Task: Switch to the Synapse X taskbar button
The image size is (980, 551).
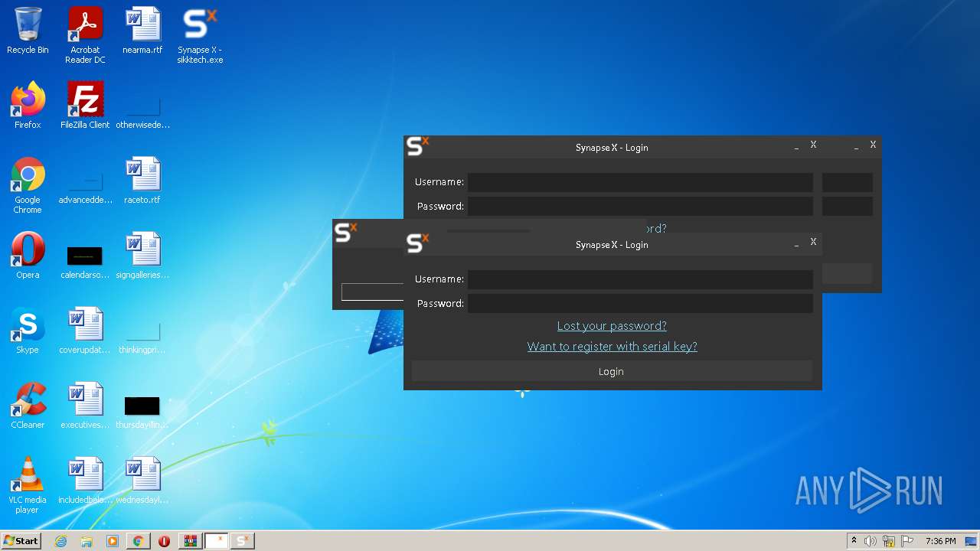Action: (243, 541)
